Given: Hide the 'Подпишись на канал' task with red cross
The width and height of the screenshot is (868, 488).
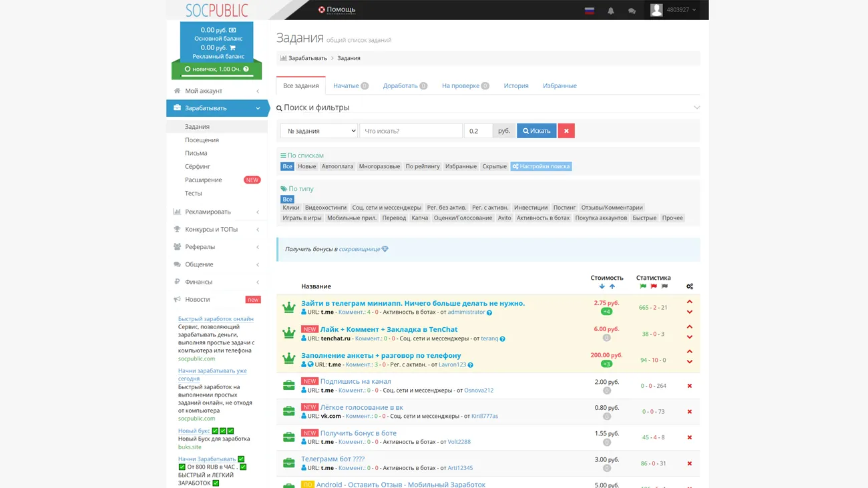Looking at the screenshot, I should click(690, 386).
